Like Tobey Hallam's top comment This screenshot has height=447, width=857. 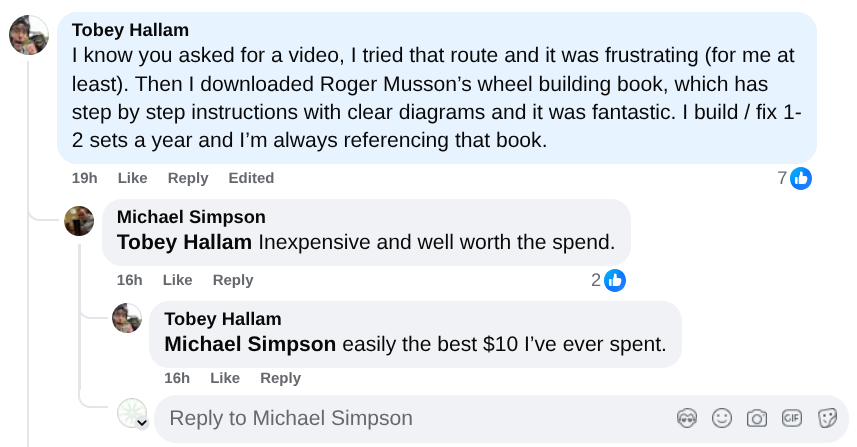coord(132,178)
